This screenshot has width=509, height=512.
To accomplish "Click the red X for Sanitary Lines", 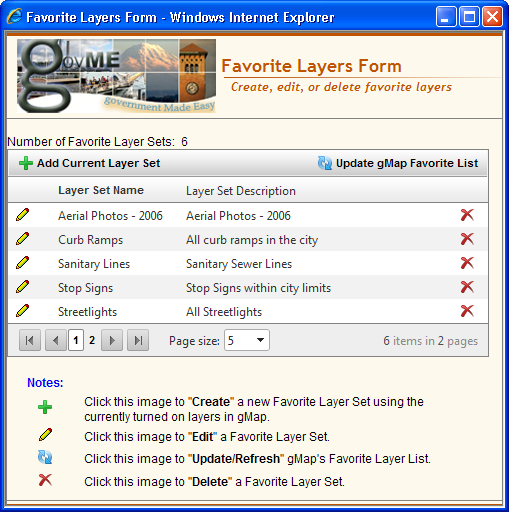I will (x=467, y=263).
